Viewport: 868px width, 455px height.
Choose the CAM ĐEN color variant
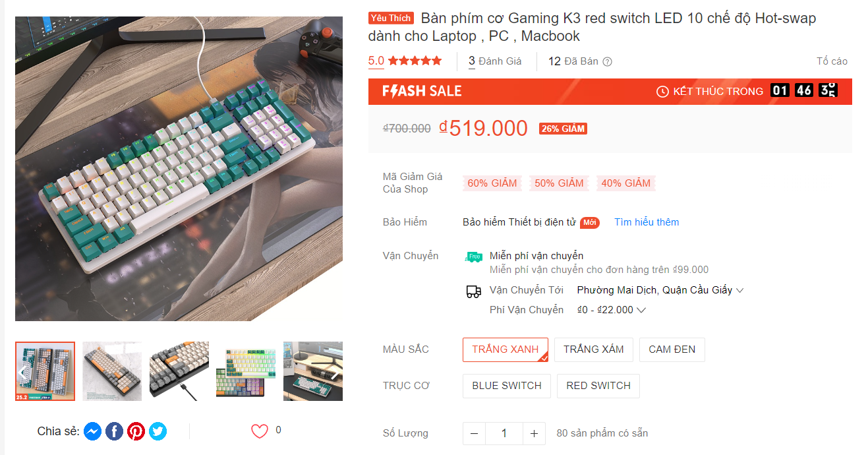click(672, 349)
